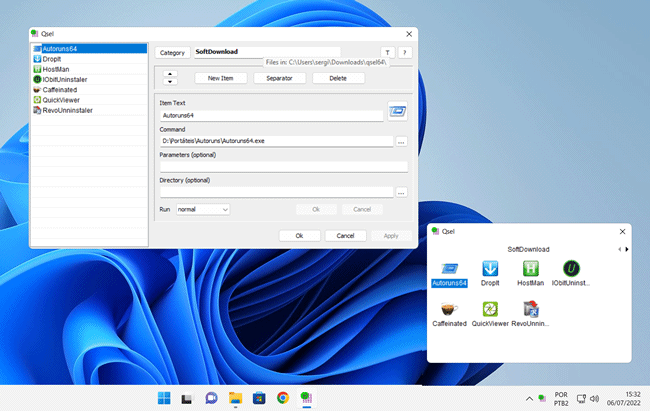Select IObitUninstaler in the settings list

point(90,79)
